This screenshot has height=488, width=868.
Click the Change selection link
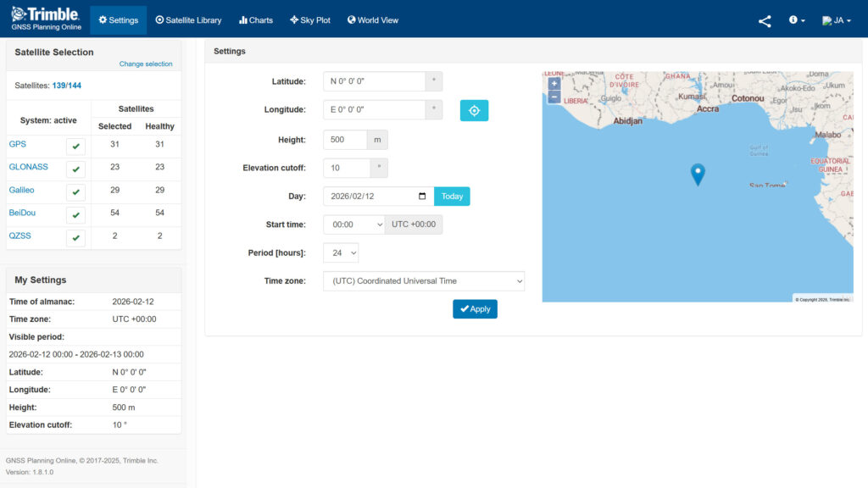coord(147,64)
